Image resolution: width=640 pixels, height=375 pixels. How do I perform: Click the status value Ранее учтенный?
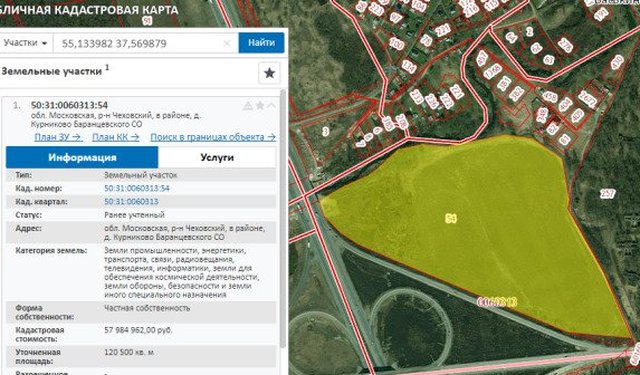click(x=134, y=215)
